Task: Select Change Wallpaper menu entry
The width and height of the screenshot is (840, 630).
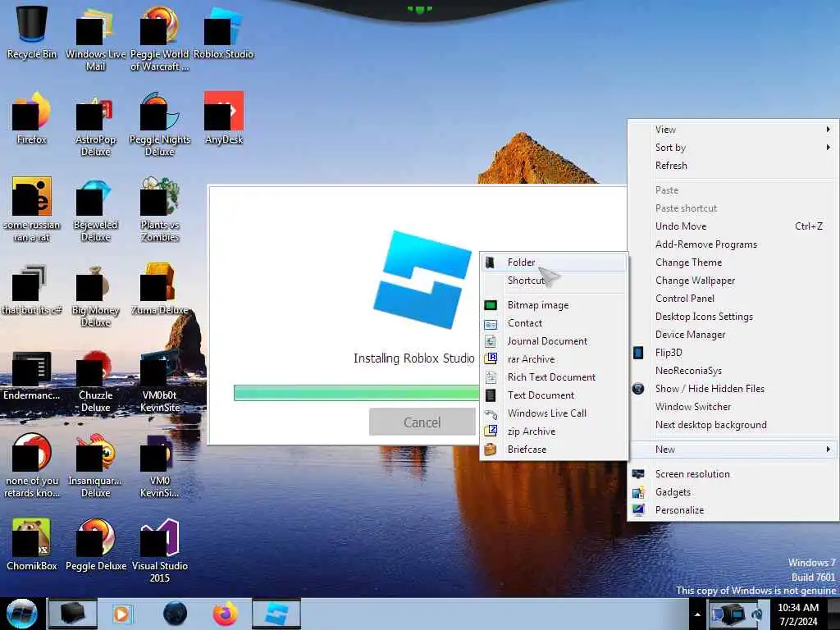Action: coord(733,281)
